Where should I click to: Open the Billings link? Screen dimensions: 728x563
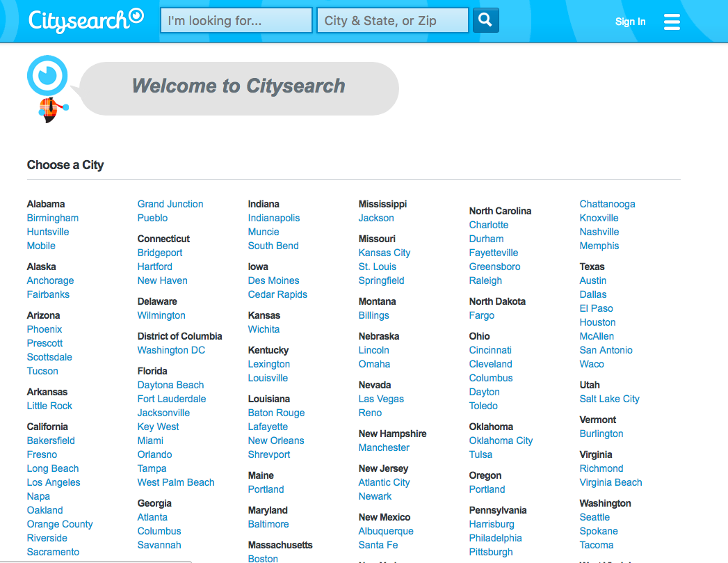coord(374,315)
